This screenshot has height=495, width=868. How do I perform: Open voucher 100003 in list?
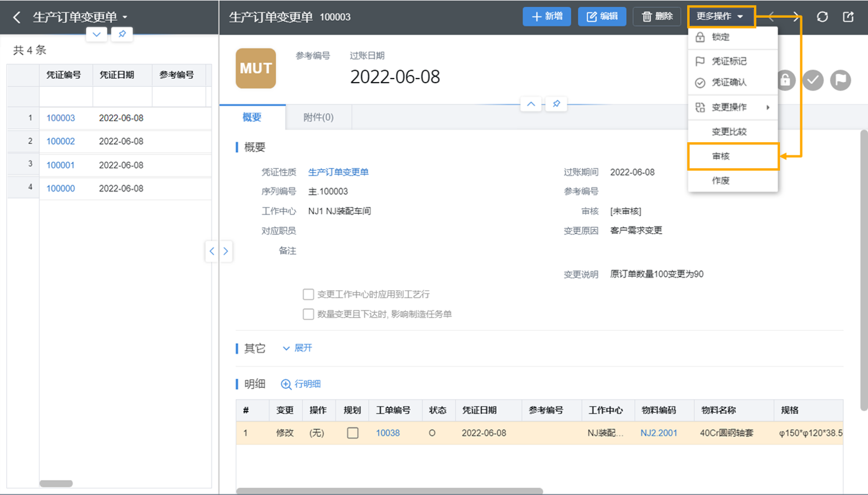click(61, 118)
